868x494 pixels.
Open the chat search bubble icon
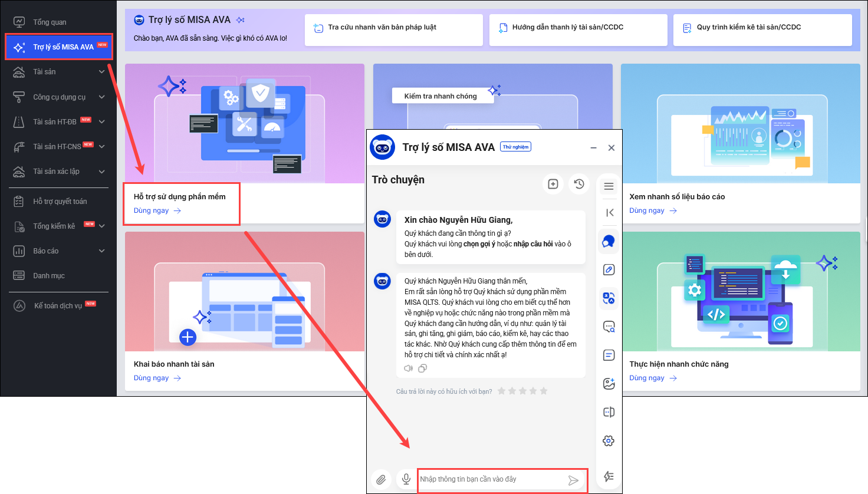point(609,327)
